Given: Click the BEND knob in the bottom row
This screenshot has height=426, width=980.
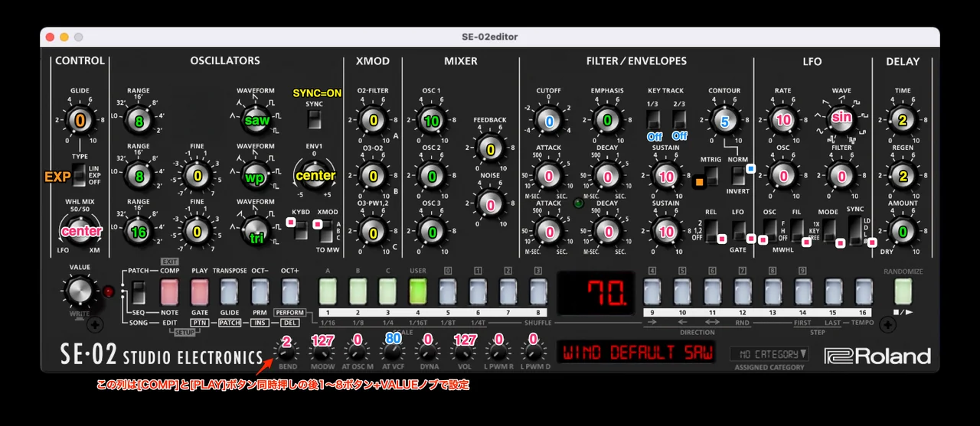Looking at the screenshot, I should coord(286,353).
